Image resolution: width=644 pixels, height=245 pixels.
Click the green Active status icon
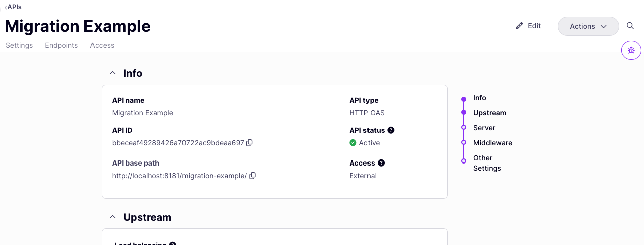[353, 143]
